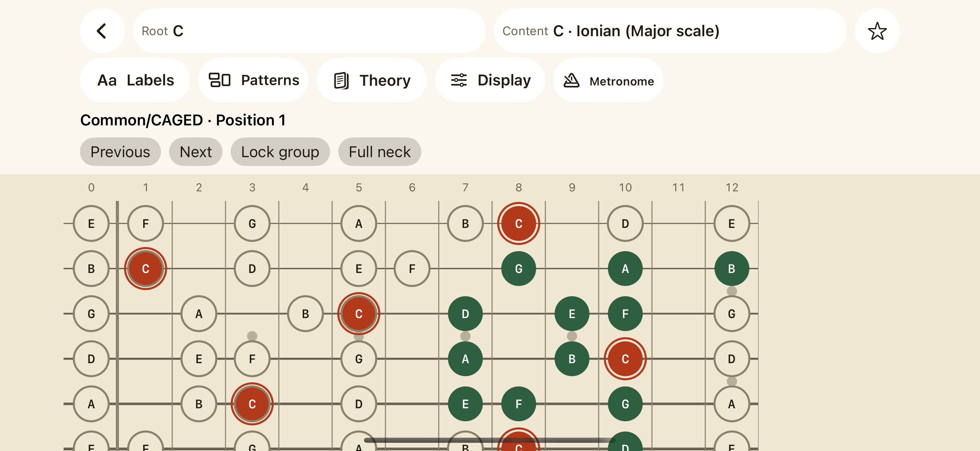Click the Metronome icon

pos(571,80)
